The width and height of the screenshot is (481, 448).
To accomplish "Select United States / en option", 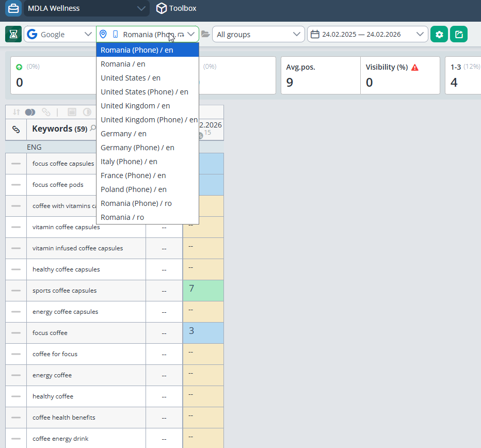I will [148, 78].
